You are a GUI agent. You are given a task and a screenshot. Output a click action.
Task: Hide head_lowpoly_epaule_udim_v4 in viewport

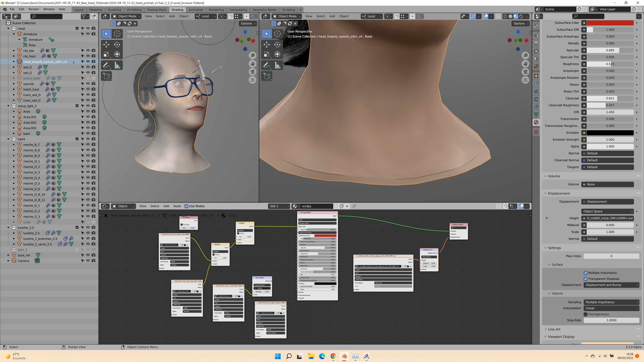click(88, 62)
